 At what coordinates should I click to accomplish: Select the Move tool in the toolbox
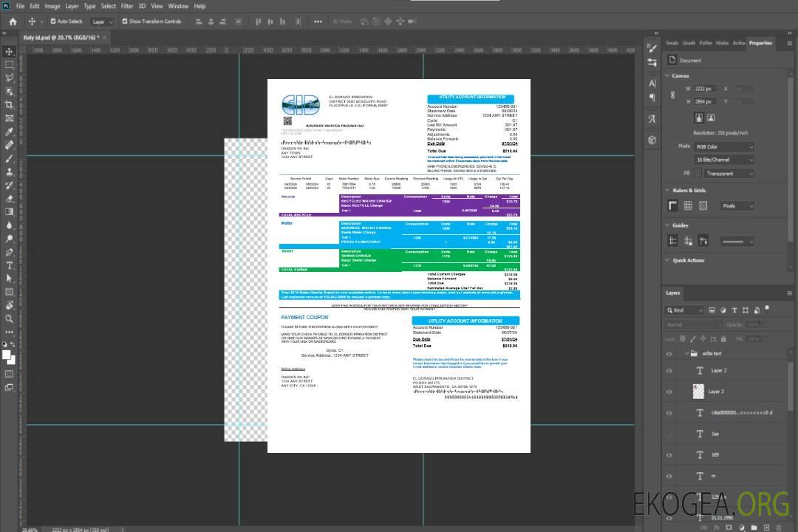[x=9, y=52]
